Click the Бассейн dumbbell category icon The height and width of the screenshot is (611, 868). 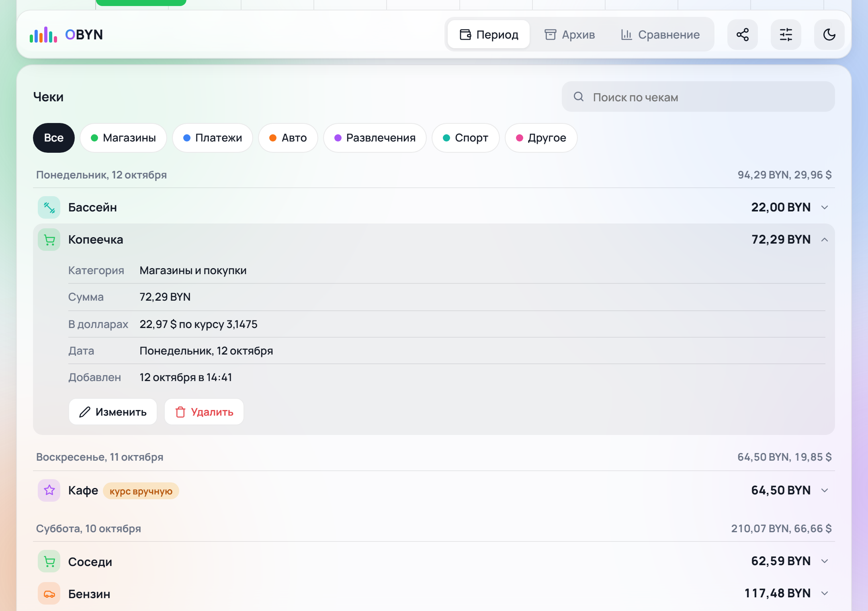click(49, 207)
